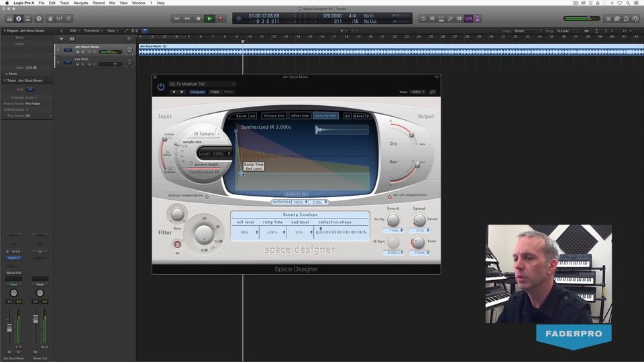This screenshot has height=362, width=644.
Task: Click the plugin link chain icon
Action: pyautogui.click(x=433, y=92)
